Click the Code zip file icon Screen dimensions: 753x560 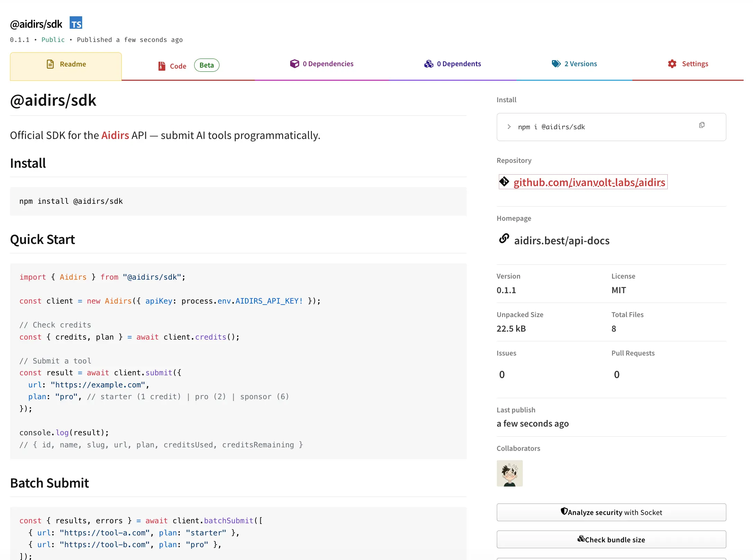(x=162, y=66)
